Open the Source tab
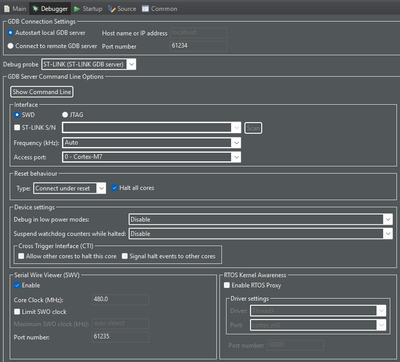 tap(122, 9)
